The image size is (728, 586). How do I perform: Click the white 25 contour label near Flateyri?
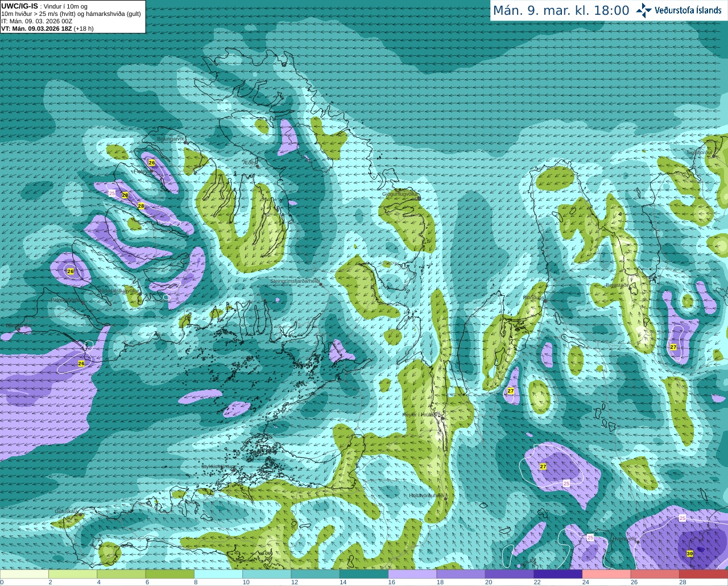coord(112,193)
